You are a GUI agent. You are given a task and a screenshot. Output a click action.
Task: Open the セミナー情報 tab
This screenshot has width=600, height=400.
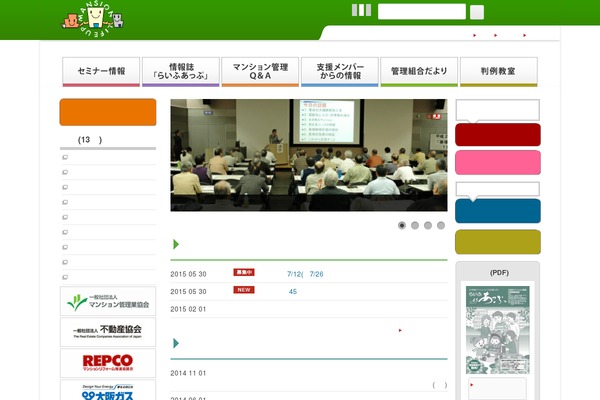coord(101,72)
